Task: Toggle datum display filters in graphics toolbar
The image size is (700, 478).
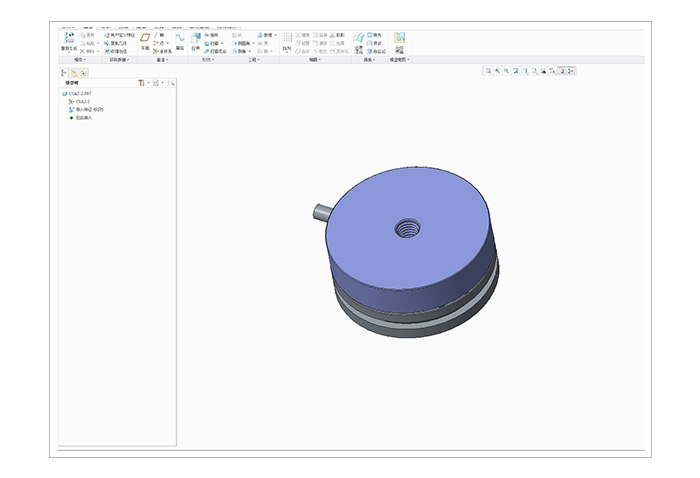Action: pyautogui.click(x=551, y=71)
